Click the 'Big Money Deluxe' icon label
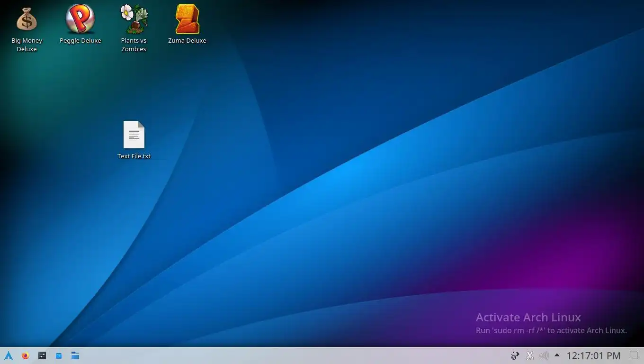Screen dimensions: 644x364 click(x=27, y=45)
